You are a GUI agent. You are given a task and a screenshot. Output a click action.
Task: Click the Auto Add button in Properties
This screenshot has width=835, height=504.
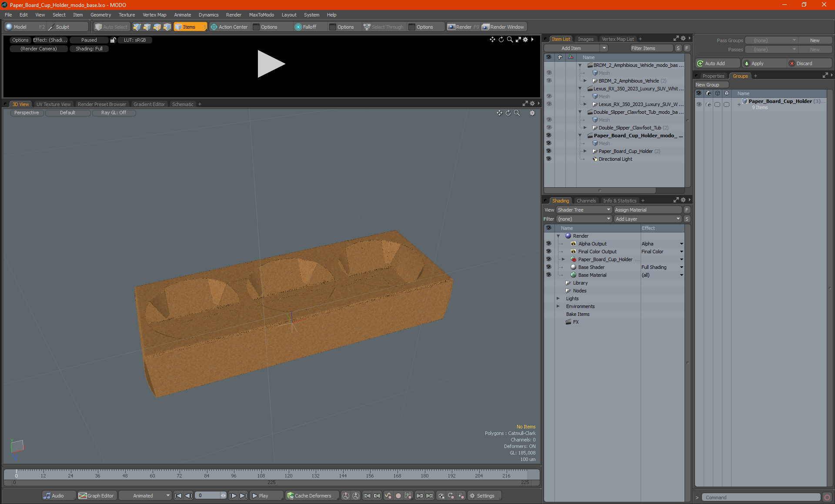[716, 64]
